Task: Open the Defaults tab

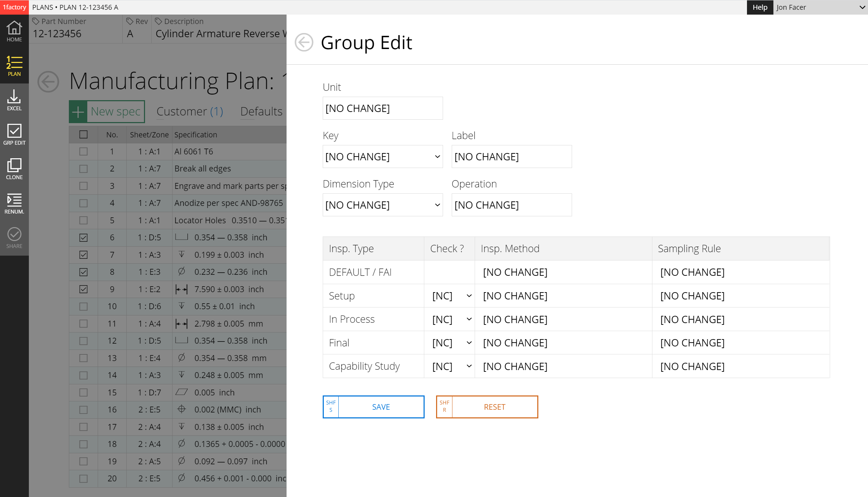Action: click(261, 111)
